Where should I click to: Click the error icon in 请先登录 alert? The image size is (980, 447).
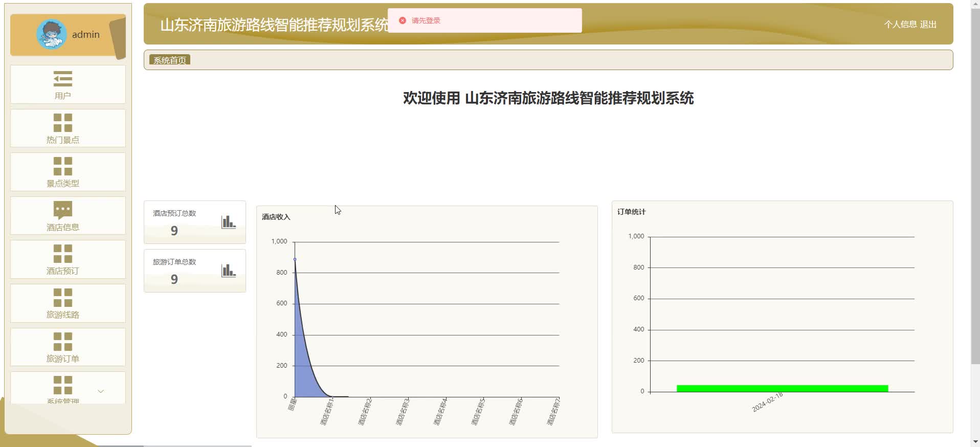[403, 20]
